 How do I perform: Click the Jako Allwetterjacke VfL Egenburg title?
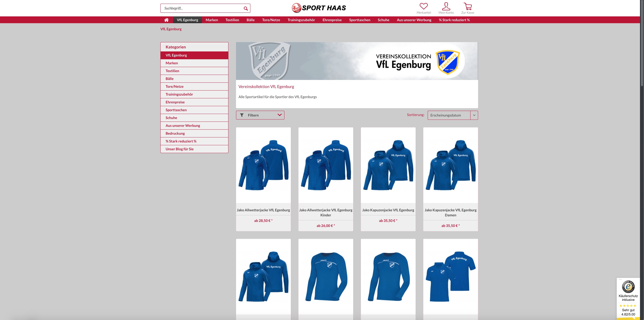pyautogui.click(x=263, y=210)
